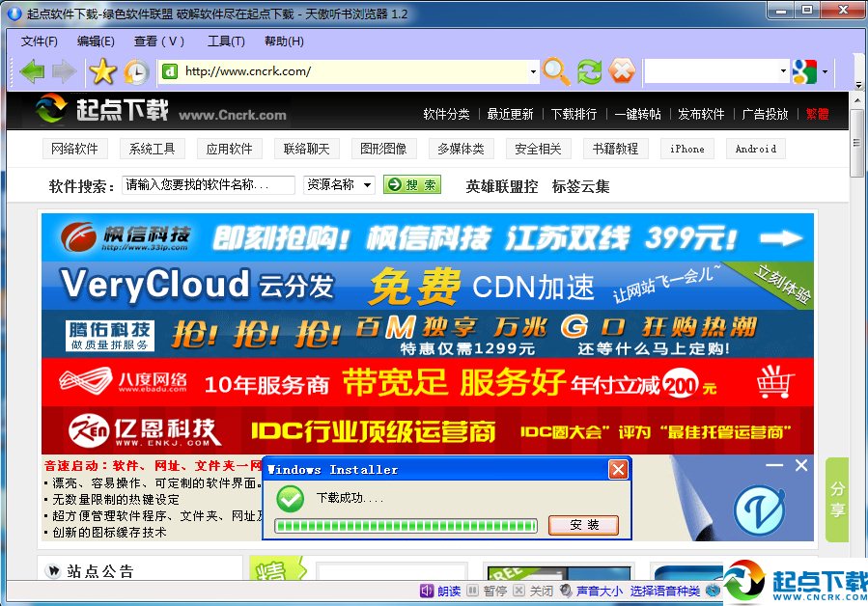868x606 pixels.
Task: Click the 选择语音种类 status bar link
Action: [665, 592]
